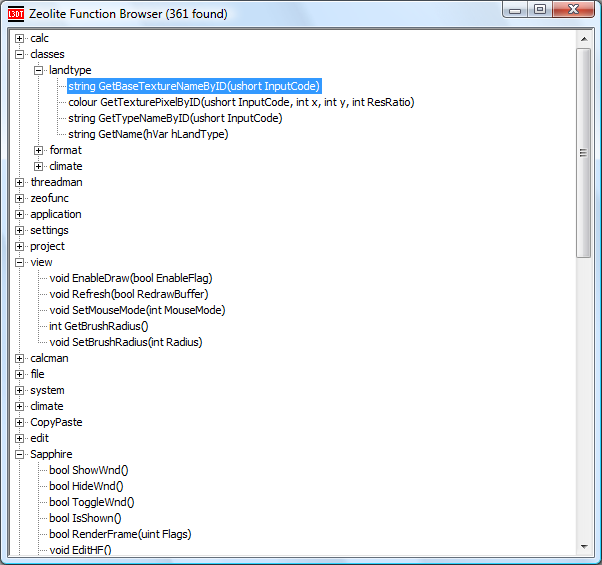
Task: Collapse the landtype branch
Action: 39,70
